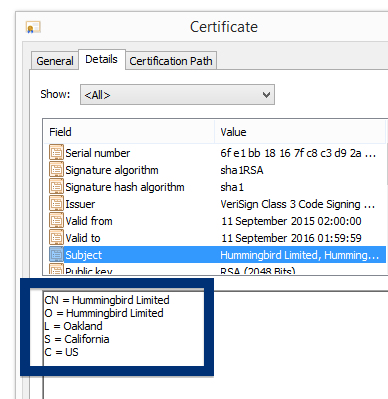Click the C = US line
The height and width of the screenshot is (399, 388).
pyautogui.click(x=61, y=352)
